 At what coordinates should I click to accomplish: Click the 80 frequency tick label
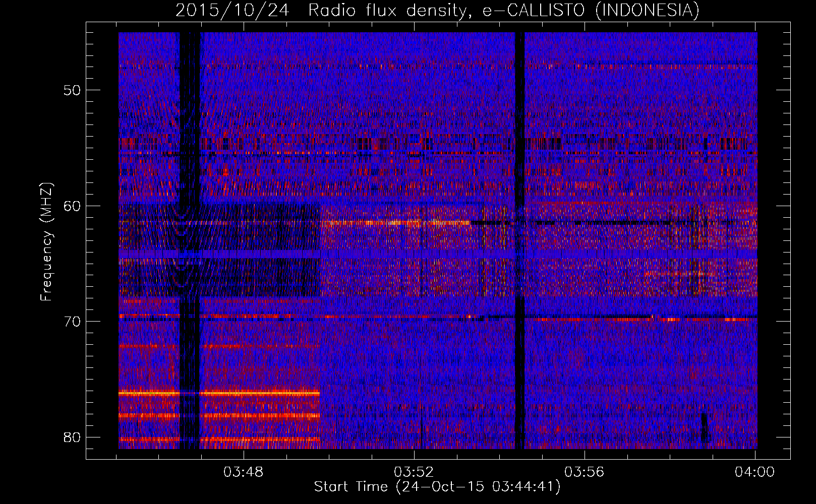(x=72, y=437)
